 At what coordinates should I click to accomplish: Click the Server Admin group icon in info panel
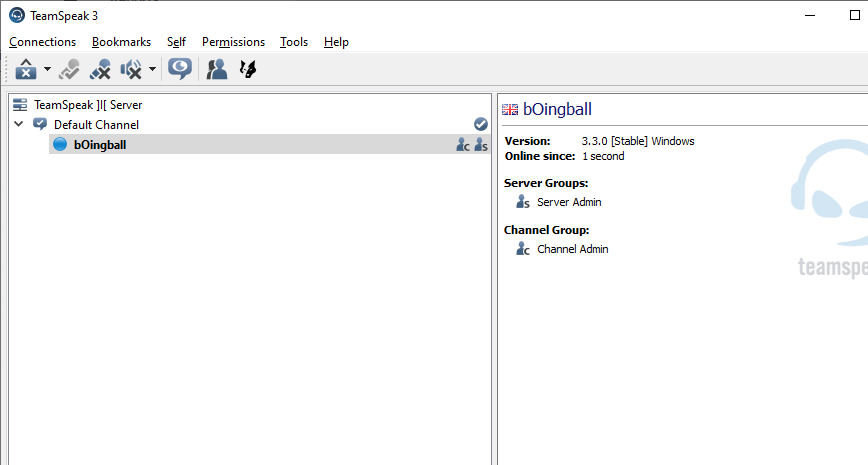[x=523, y=202]
